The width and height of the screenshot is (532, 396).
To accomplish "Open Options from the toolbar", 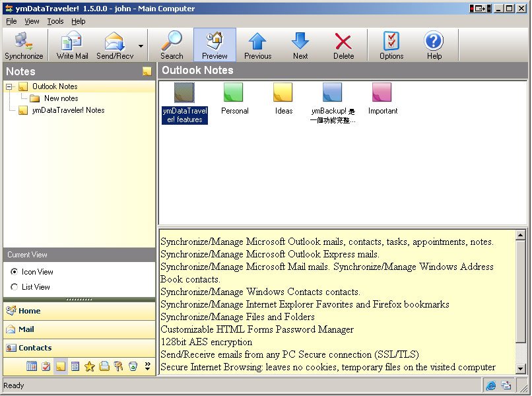I will pyautogui.click(x=391, y=45).
